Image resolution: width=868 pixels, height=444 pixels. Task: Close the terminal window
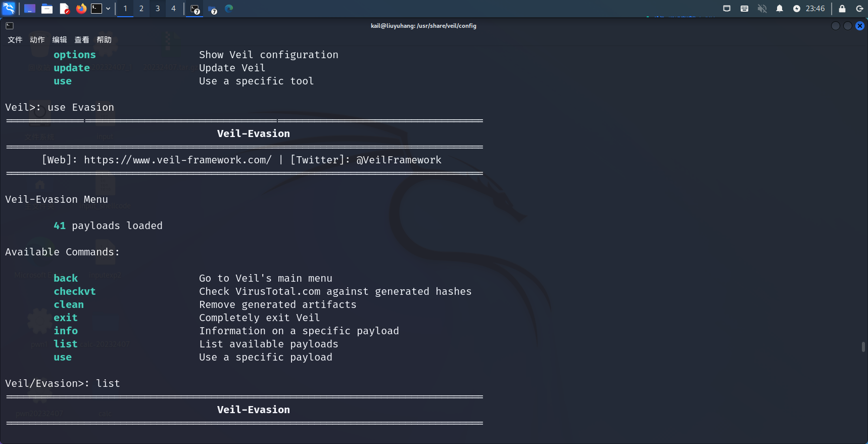point(860,26)
